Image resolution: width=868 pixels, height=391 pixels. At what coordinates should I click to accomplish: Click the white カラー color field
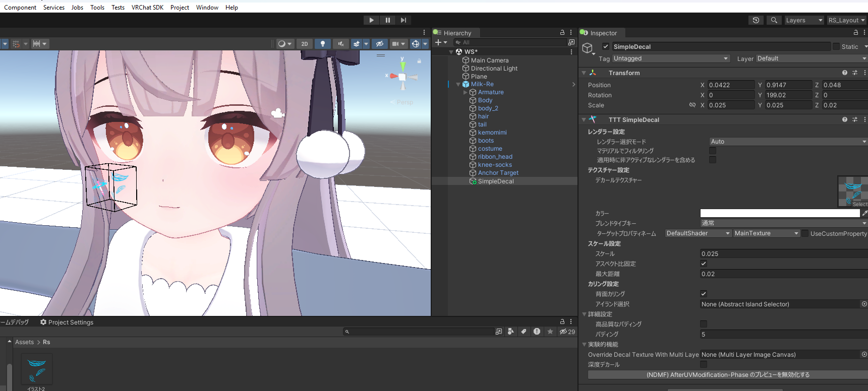point(779,213)
